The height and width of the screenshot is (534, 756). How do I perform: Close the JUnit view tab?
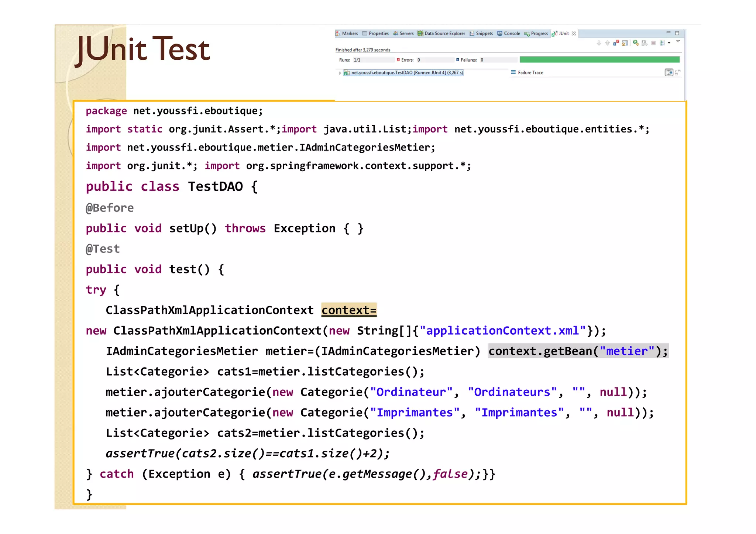coord(574,33)
